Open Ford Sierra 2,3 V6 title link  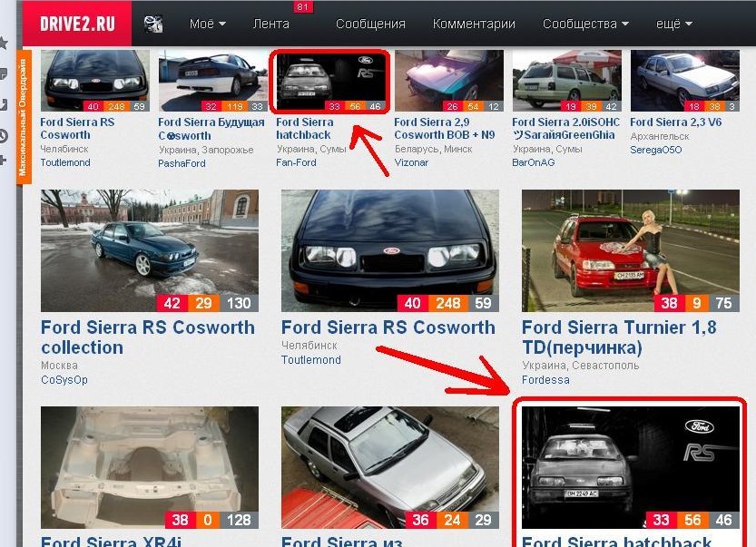point(675,122)
